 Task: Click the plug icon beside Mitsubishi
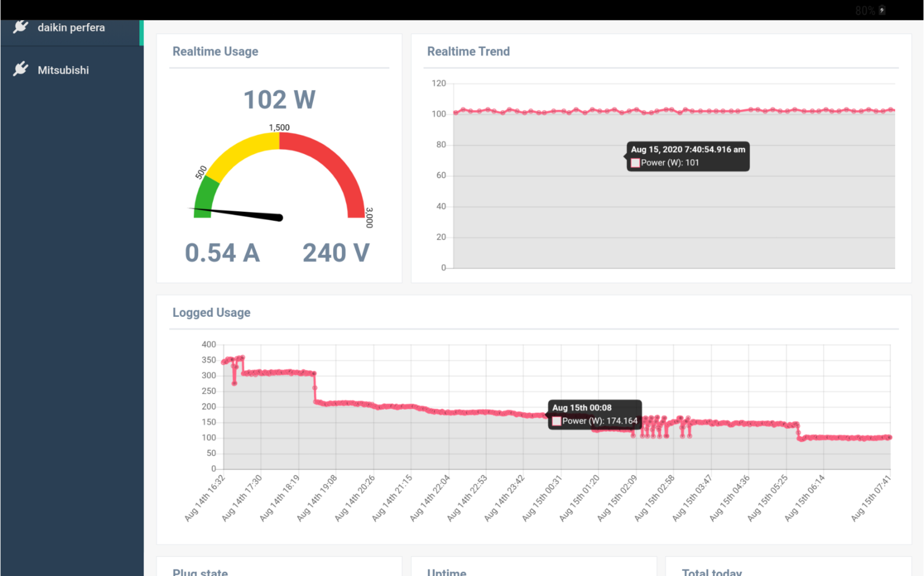coord(21,69)
